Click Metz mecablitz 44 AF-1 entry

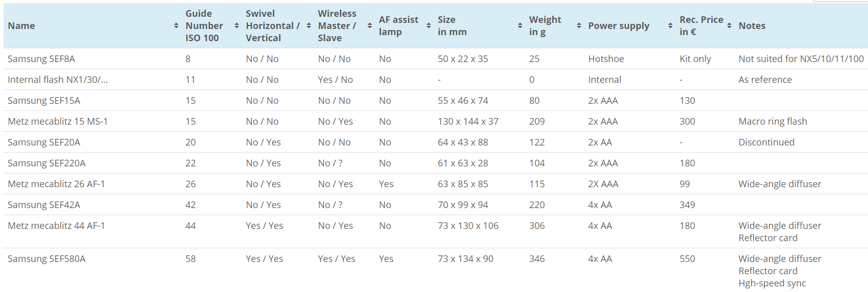pos(56,226)
